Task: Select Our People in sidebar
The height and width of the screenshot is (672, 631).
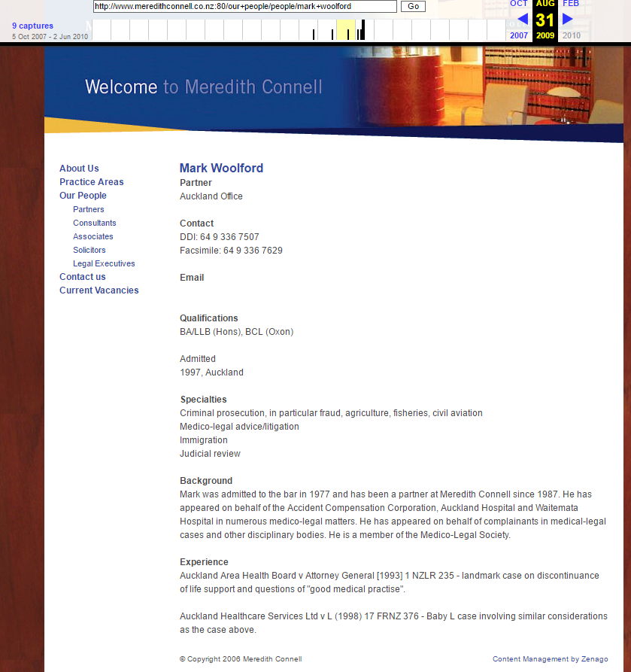Action: click(83, 196)
